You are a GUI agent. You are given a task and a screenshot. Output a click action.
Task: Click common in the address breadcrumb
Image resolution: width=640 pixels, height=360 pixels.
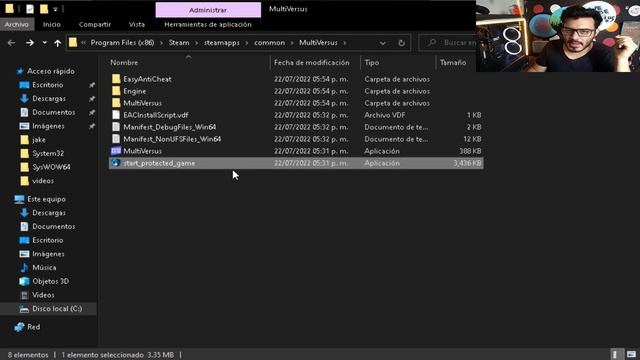269,42
